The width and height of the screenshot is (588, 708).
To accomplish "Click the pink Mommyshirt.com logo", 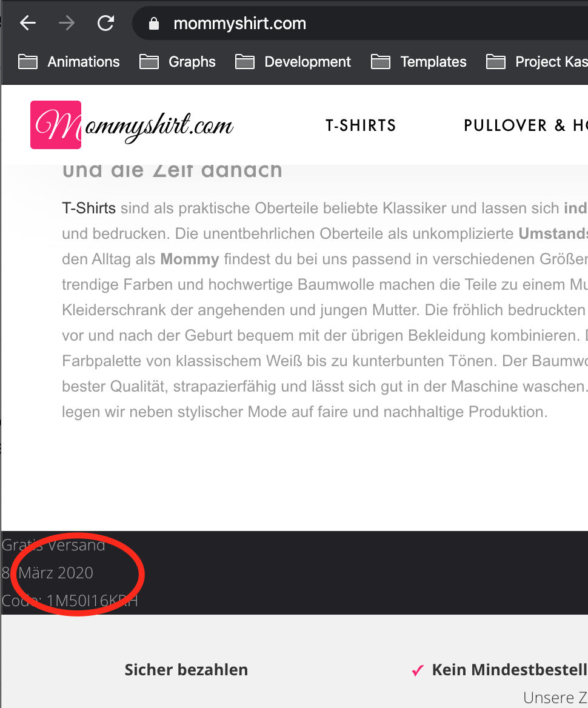I will [x=132, y=125].
